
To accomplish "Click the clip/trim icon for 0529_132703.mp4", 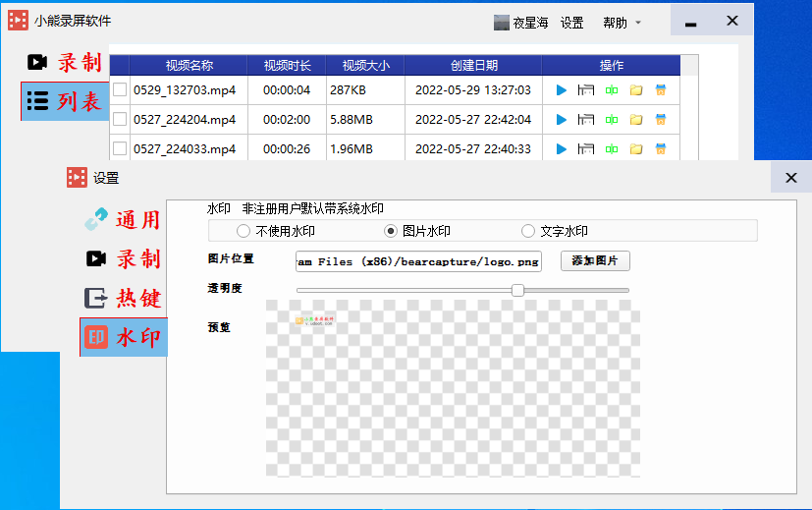I will coord(586,90).
